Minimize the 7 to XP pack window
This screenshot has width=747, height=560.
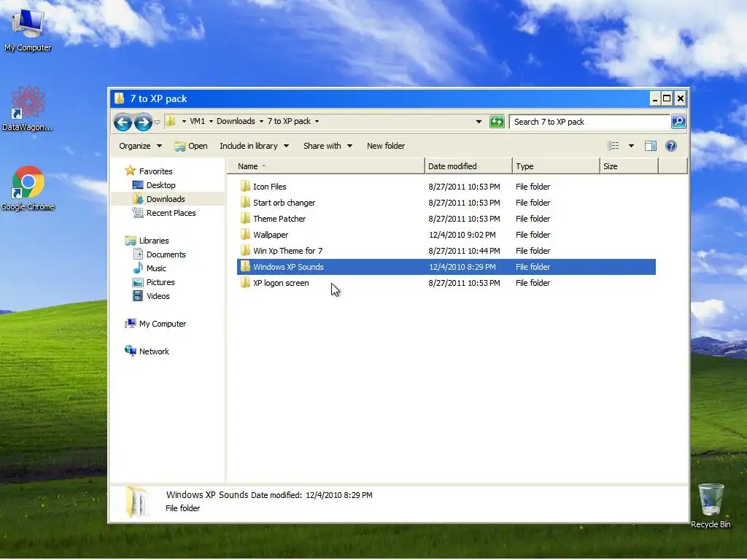(655, 98)
